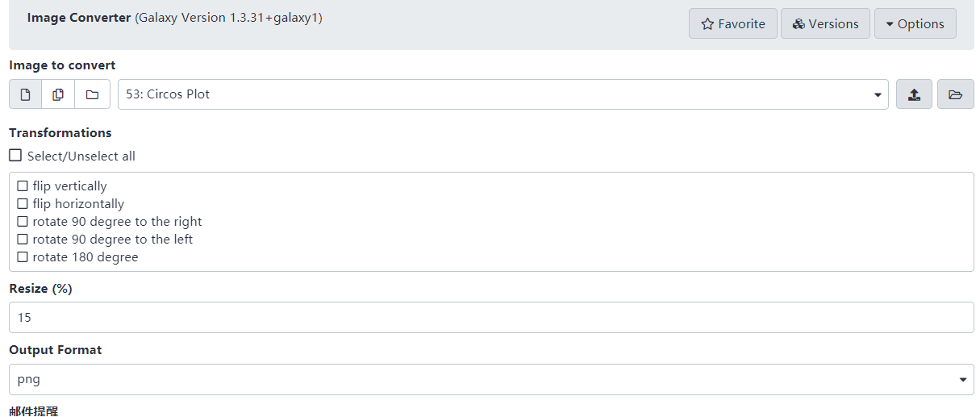Check the rotate 180 degree option
980x417 pixels.
click(x=23, y=257)
